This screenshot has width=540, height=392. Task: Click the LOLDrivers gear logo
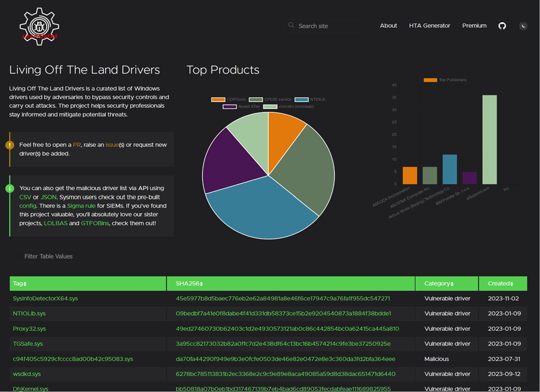click(39, 26)
